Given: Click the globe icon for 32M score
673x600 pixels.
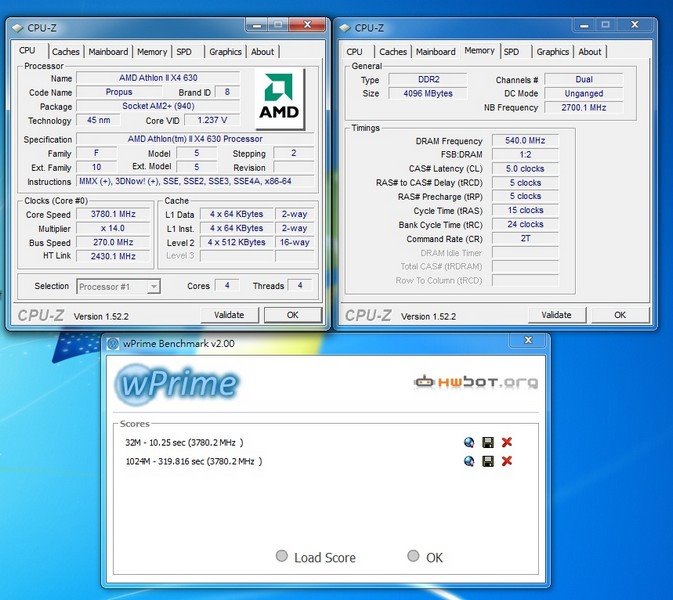Looking at the screenshot, I should (x=469, y=442).
